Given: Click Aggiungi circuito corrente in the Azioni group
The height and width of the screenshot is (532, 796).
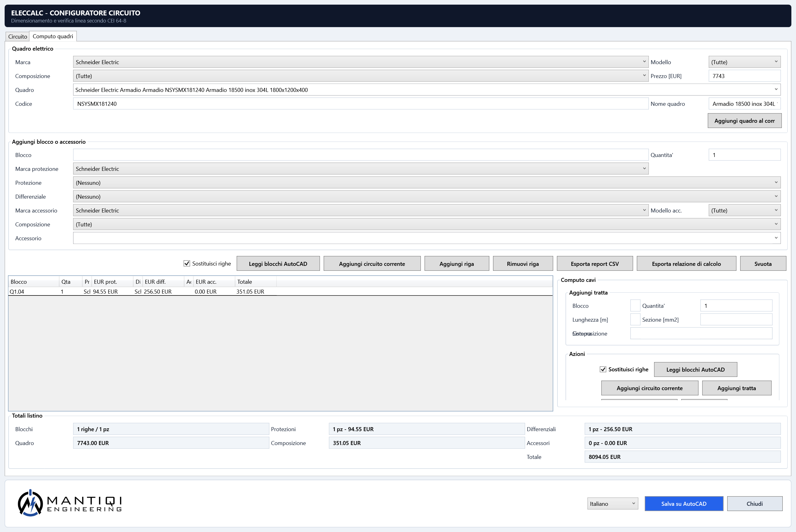Looking at the screenshot, I should pyautogui.click(x=650, y=388).
